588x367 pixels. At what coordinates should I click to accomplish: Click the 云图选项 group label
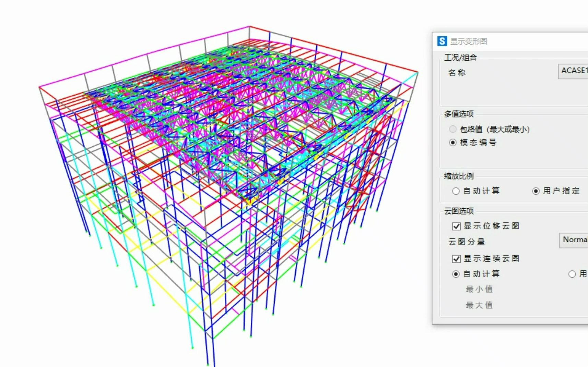[459, 211]
